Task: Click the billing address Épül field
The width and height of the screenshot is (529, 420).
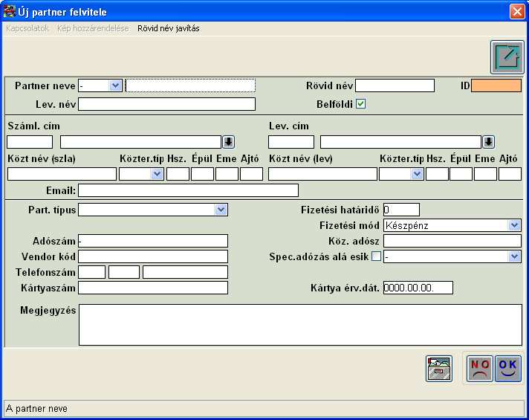Action: 202,174
